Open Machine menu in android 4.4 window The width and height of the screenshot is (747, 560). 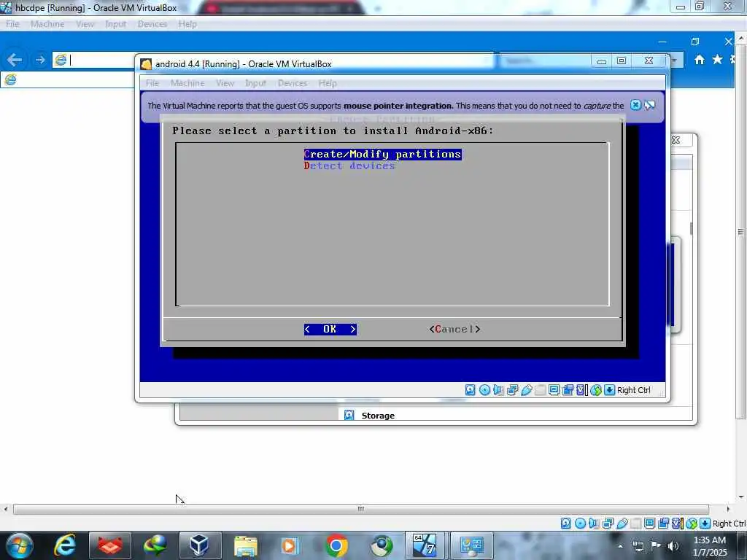coord(187,83)
